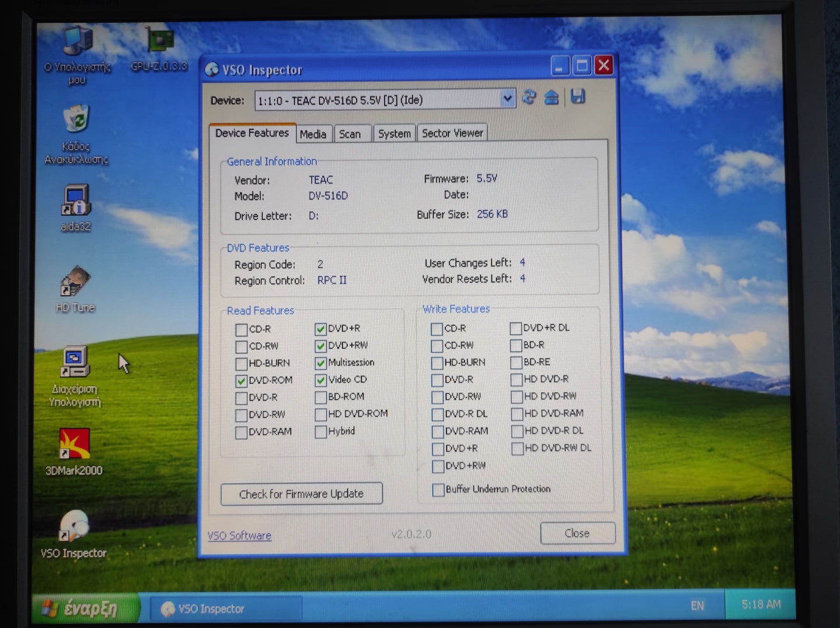Toggle the DVD-ROM read feature checkbox

point(241,381)
